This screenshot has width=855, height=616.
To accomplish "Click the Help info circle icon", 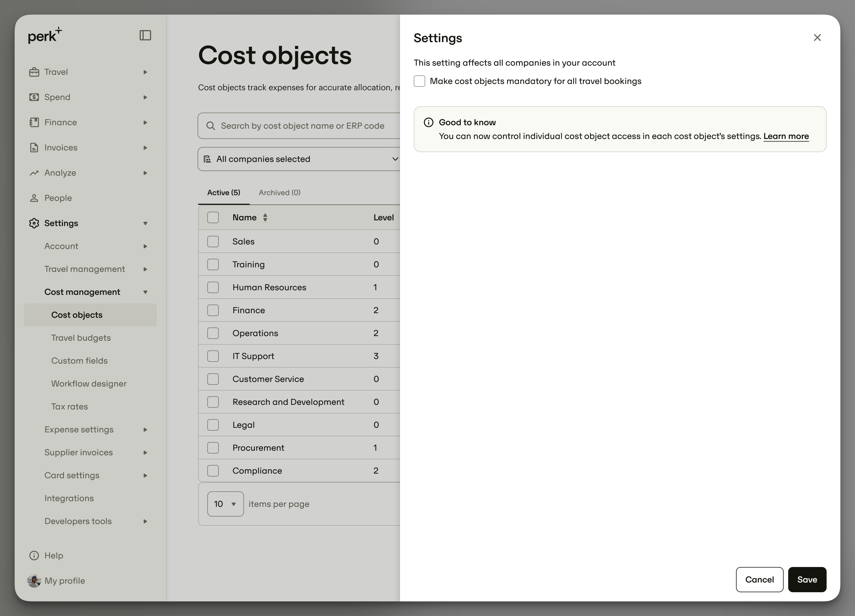I will (x=34, y=556).
